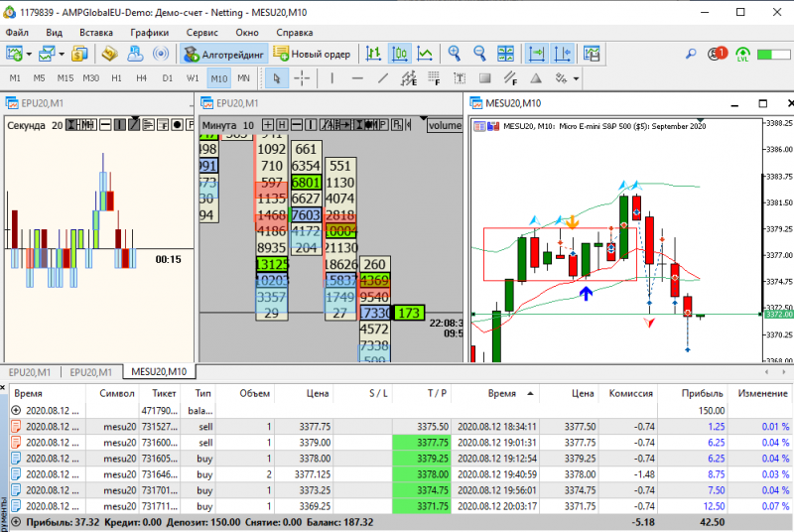Select the rectangle shape tool
The width and height of the screenshot is (794, 532).
(485, 78)
